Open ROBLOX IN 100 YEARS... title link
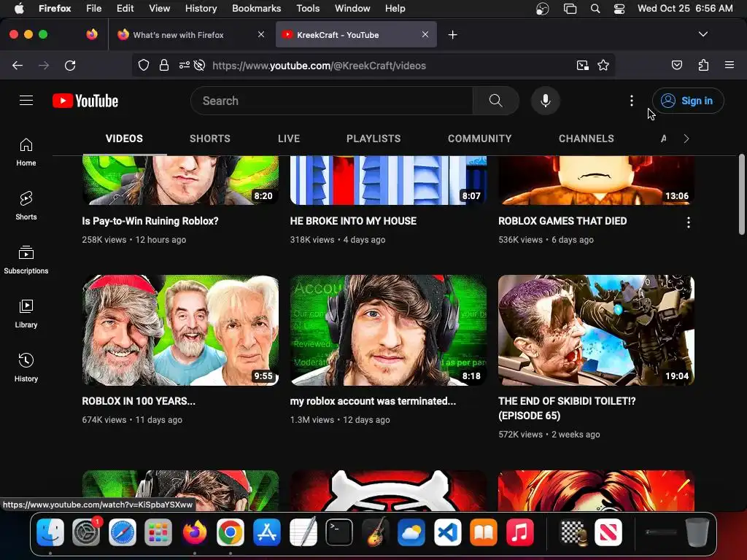 139,401
